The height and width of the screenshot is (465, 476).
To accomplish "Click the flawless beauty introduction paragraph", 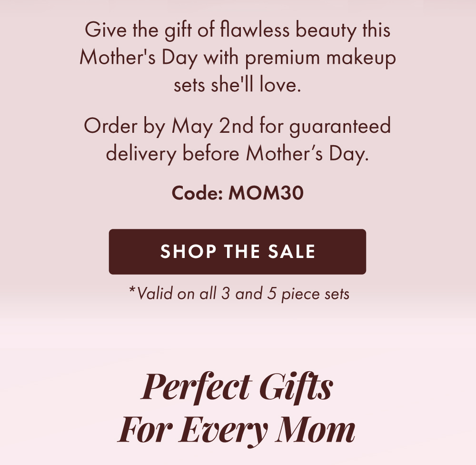I will (238, 58).
